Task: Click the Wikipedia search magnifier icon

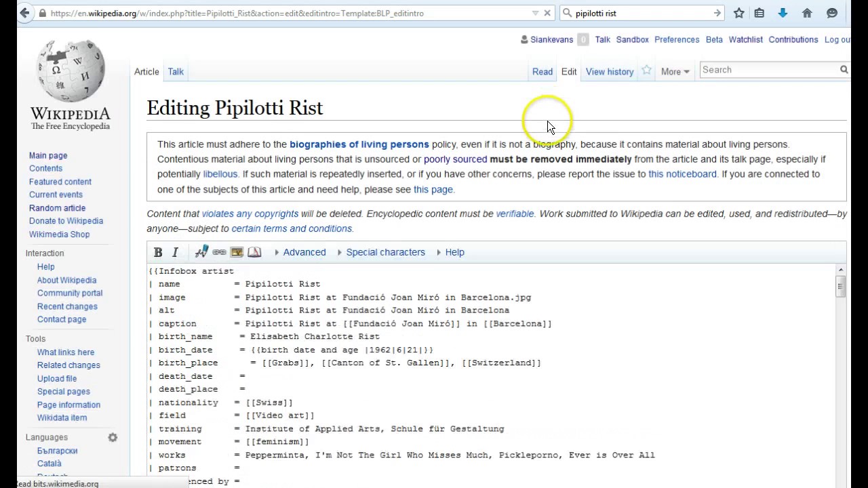Action: coord(844,70)
